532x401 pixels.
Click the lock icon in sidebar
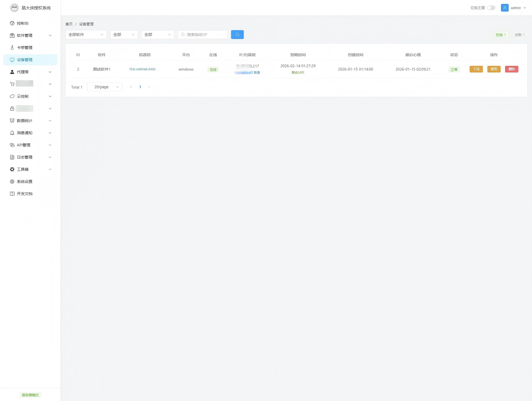click(x=12, y=108)
